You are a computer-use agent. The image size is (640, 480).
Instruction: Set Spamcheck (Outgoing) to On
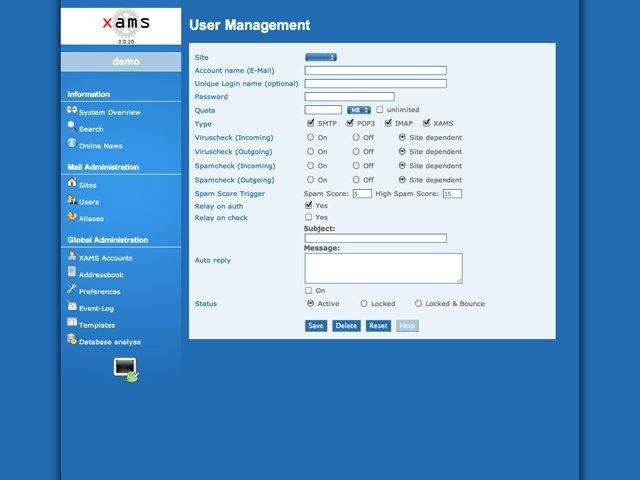(x=311, y=180)
